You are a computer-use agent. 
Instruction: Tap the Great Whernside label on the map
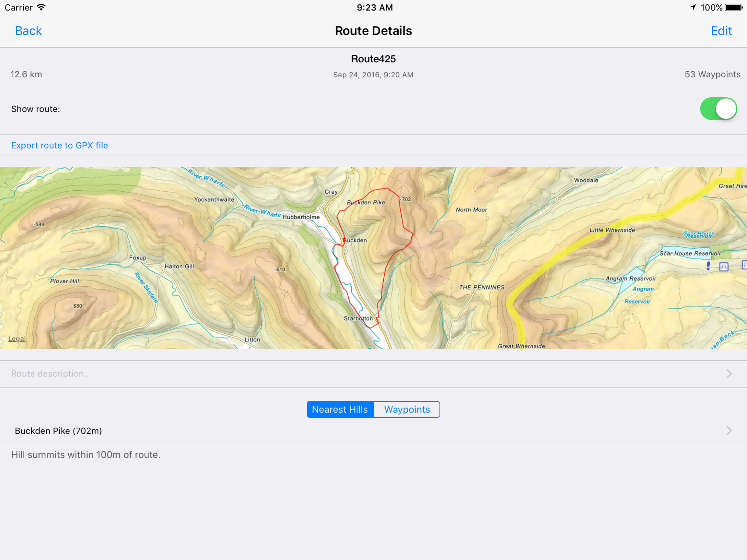(521, 346)
